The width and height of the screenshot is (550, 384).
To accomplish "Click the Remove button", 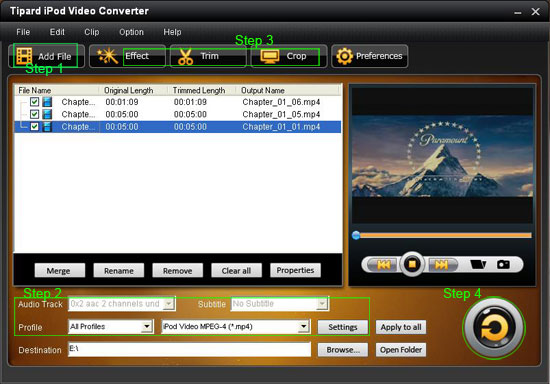I will pyautogui.click(x=177, y=271).
